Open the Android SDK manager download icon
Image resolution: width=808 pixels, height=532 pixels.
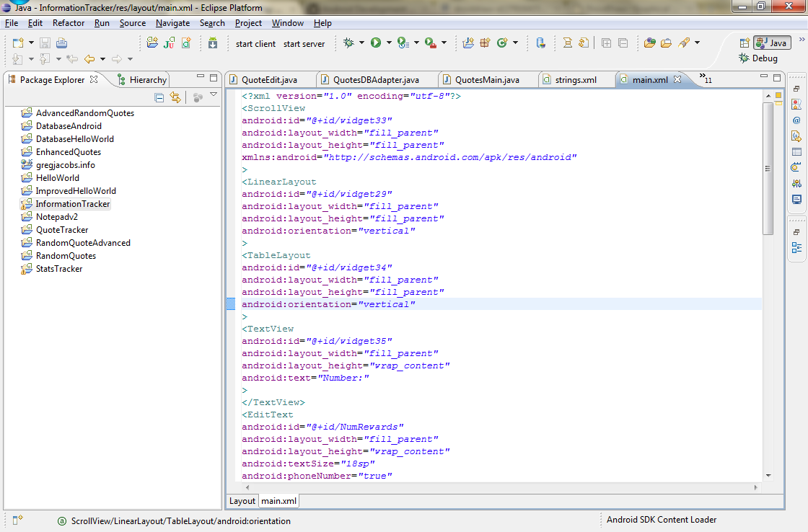213,43
